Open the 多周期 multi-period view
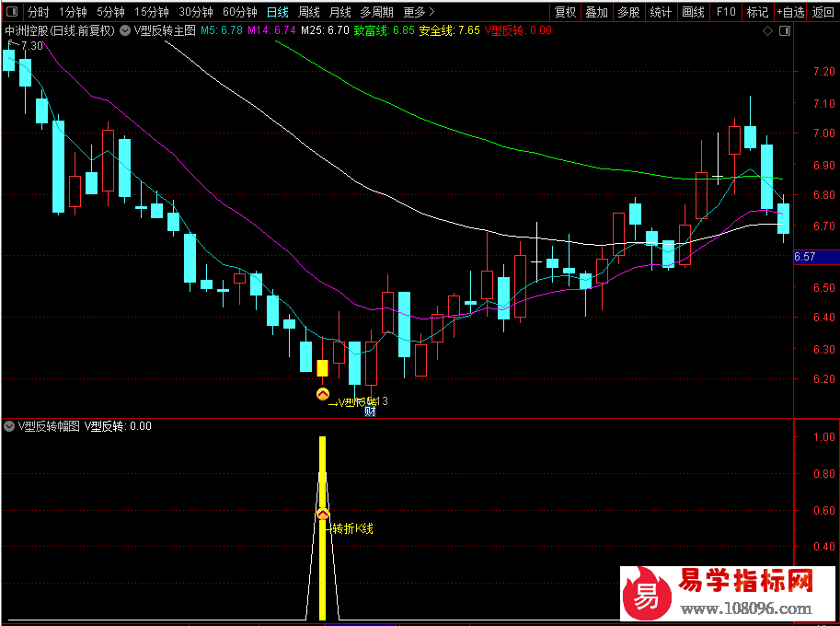The image size is (840, 626). (376, 12)
